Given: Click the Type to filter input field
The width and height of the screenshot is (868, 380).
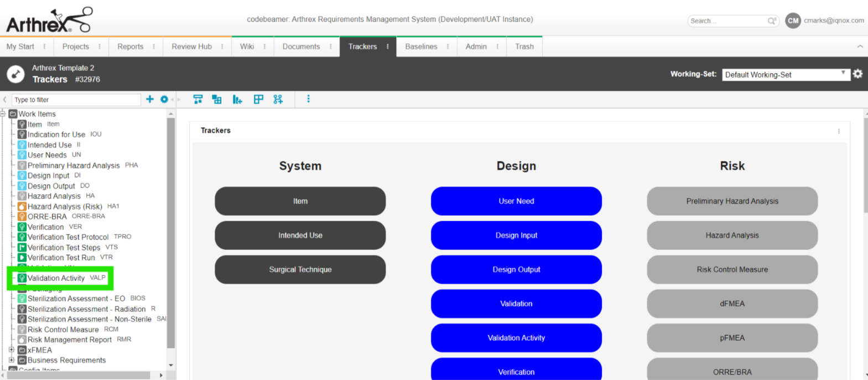Looking at the screenshot, I should (76, 100).
